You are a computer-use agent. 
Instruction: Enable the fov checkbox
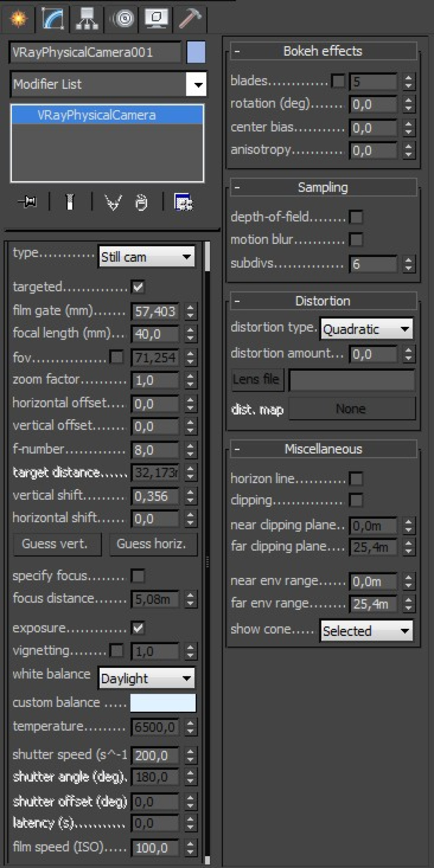click(116, 357)
